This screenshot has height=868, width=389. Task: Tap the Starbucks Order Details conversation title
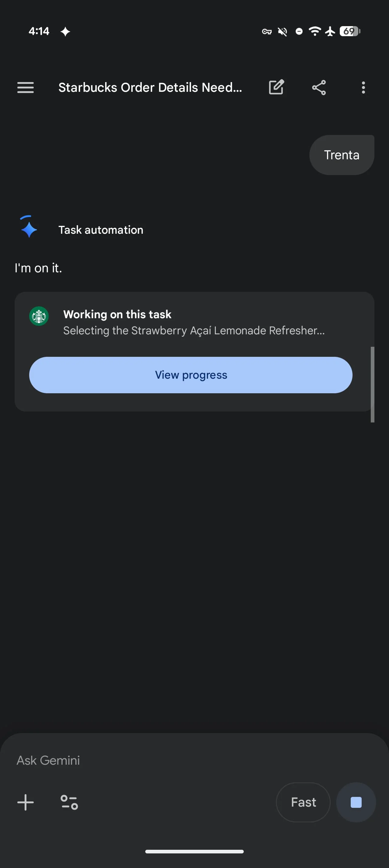[x=150, y=88]
